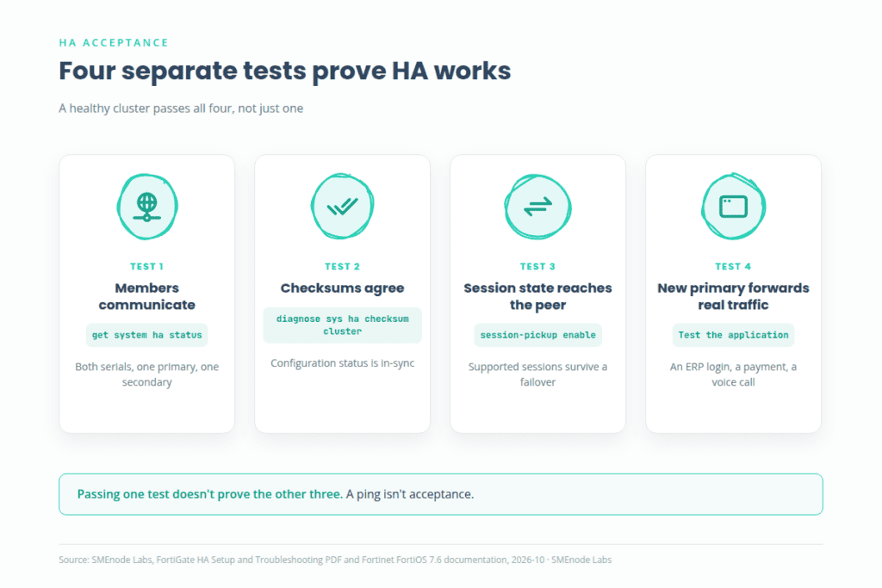This screenshot has width=882, height=588.
Task: Select the 'diagnose sys ha checksum cluster' command chip
Action: [x=343, y=325]
